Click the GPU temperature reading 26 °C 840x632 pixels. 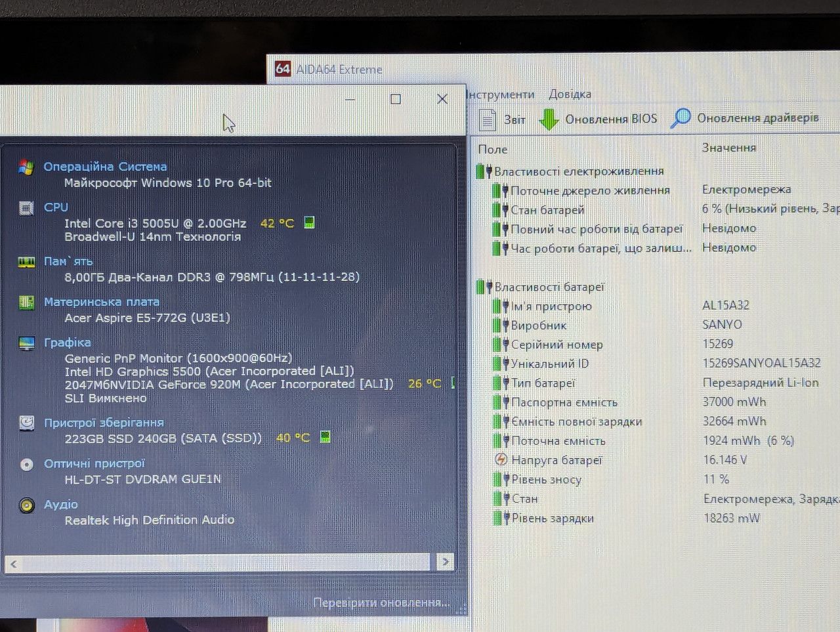coord(425,383)
